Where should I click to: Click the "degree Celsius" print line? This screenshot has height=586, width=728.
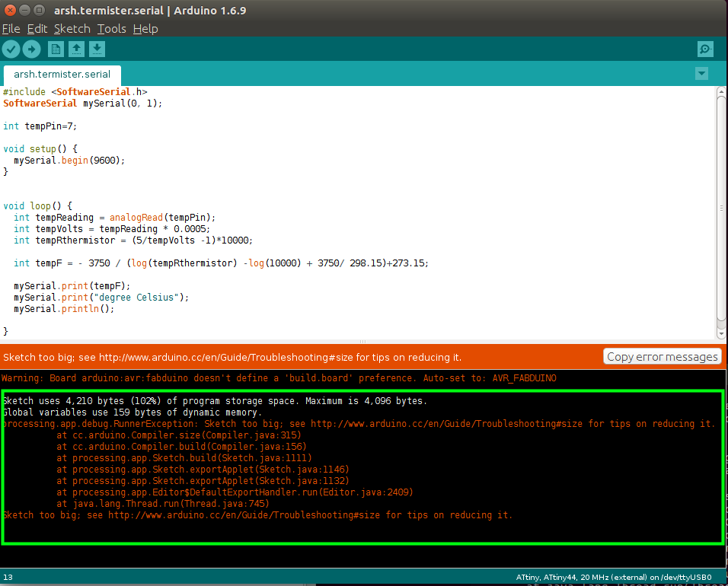(x=101, y=298)
